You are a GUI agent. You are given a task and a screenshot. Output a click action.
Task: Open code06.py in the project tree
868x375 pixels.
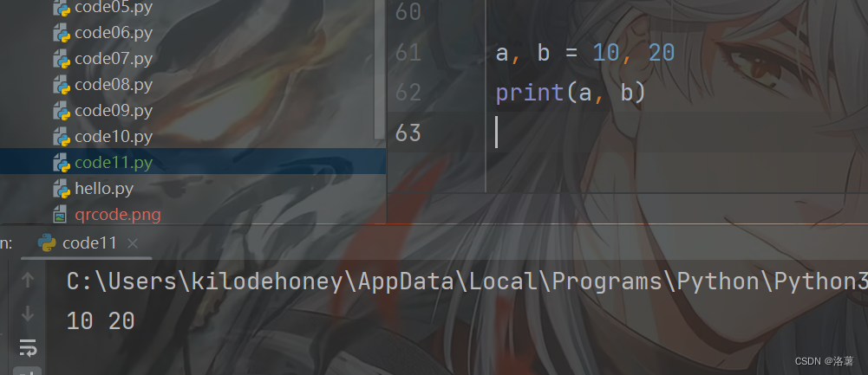tap(114, 33)
